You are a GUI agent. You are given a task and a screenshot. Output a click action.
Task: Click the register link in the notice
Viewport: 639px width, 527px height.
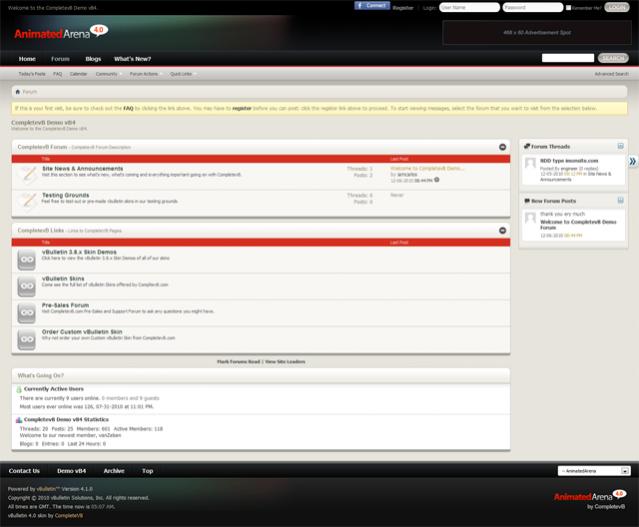[x=242, y=108]
